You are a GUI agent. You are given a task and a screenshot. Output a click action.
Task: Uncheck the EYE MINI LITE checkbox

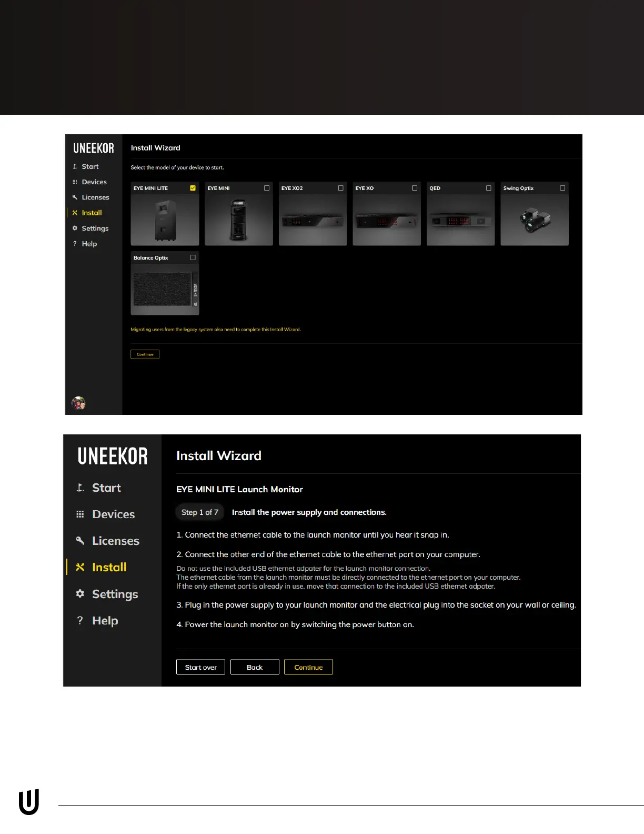point(193,188)
